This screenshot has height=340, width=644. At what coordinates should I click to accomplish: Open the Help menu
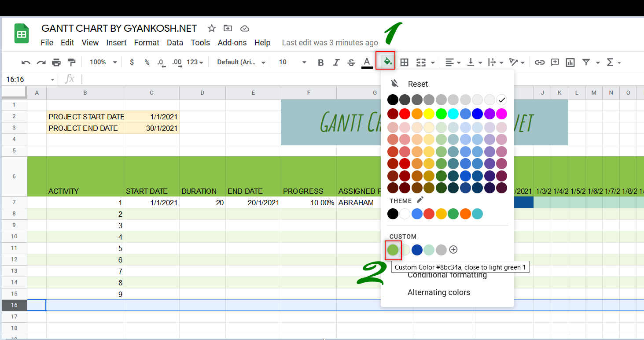coord(262,43)
